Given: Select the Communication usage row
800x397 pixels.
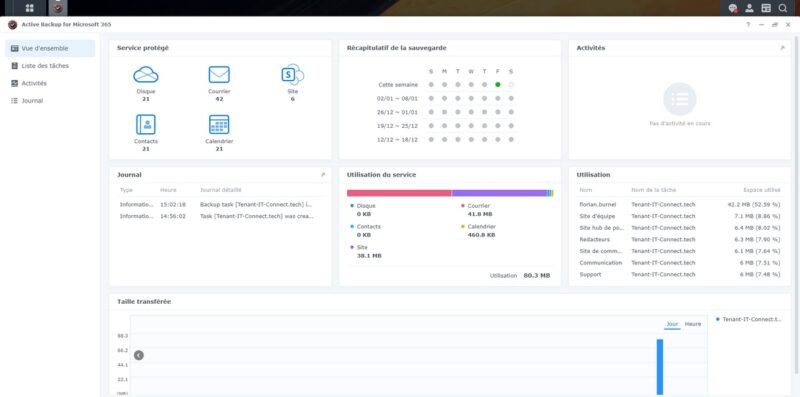Looking at the screenshot, I should coord(680,263).
